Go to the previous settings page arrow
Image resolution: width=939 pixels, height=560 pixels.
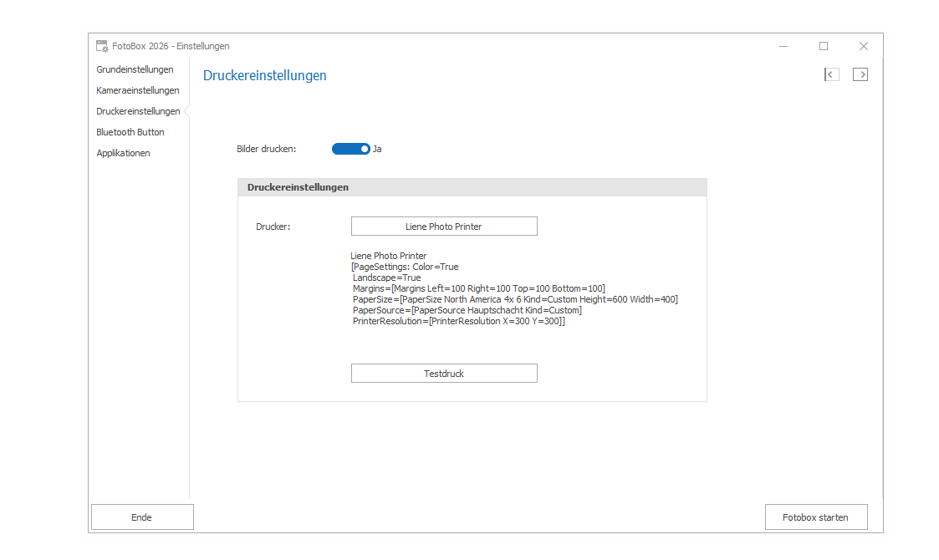[831, 74]
